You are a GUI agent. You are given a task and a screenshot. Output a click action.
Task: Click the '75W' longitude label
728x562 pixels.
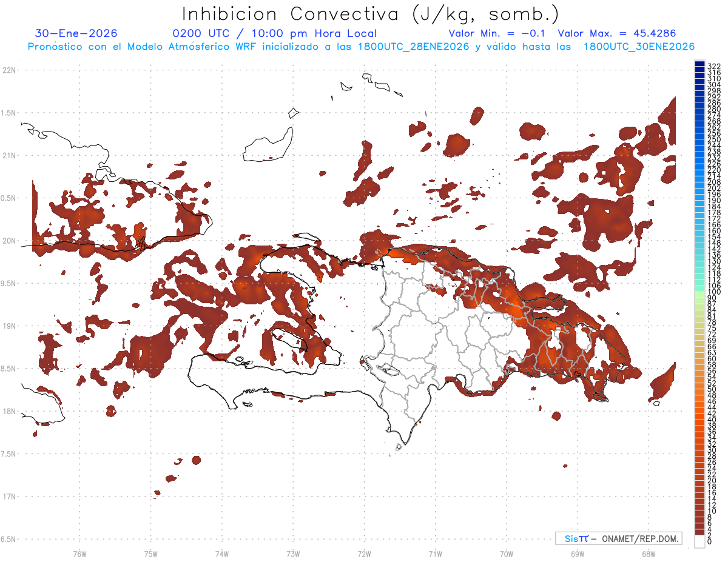pyautogui.click(x=151, y=554)
